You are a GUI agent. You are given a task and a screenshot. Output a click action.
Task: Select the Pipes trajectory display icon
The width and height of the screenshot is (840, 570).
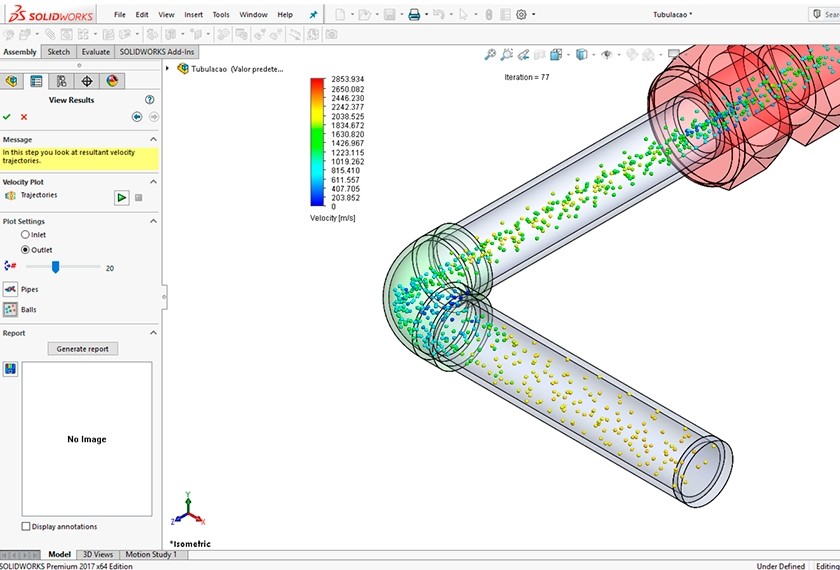[x=10, y=289]
